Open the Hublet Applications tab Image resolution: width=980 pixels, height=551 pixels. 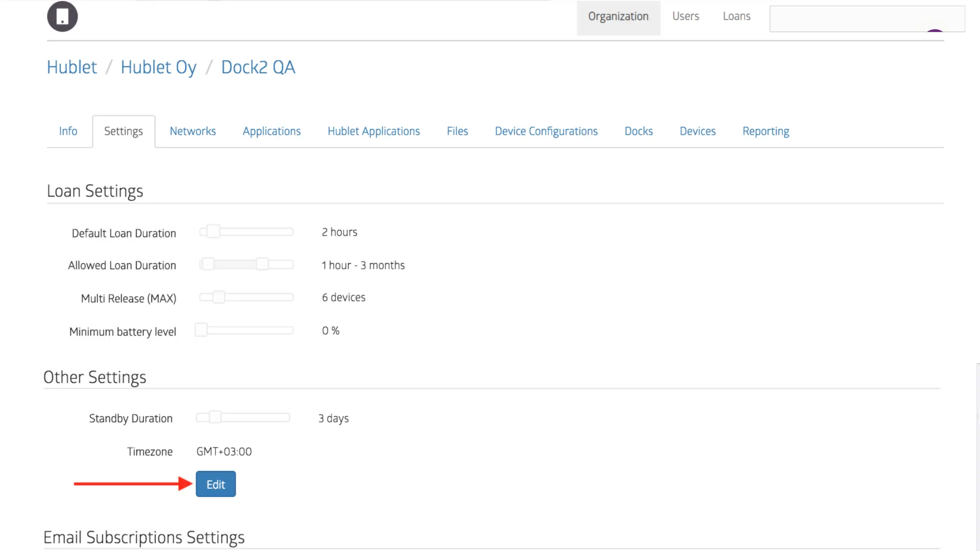[x=373, y=132]
